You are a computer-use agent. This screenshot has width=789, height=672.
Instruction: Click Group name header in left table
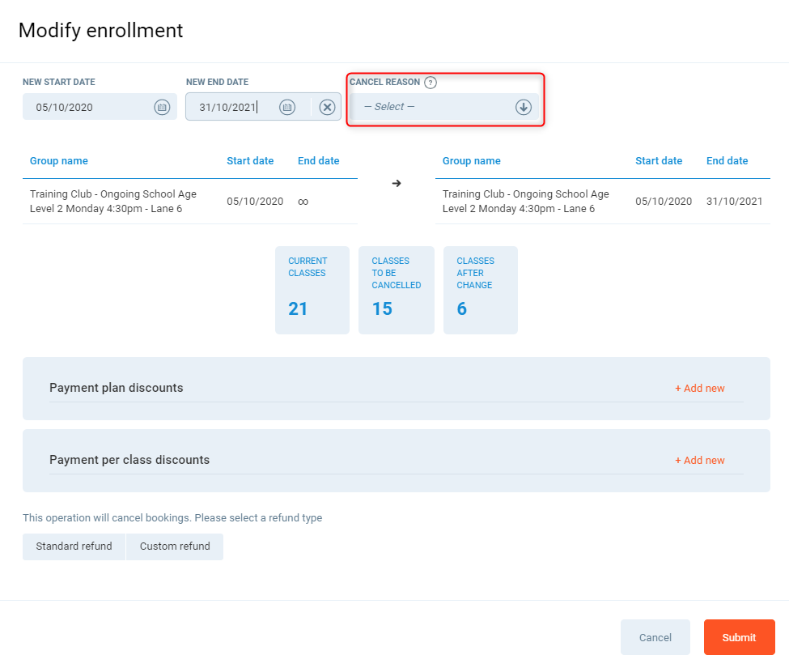tap(59, 161)
